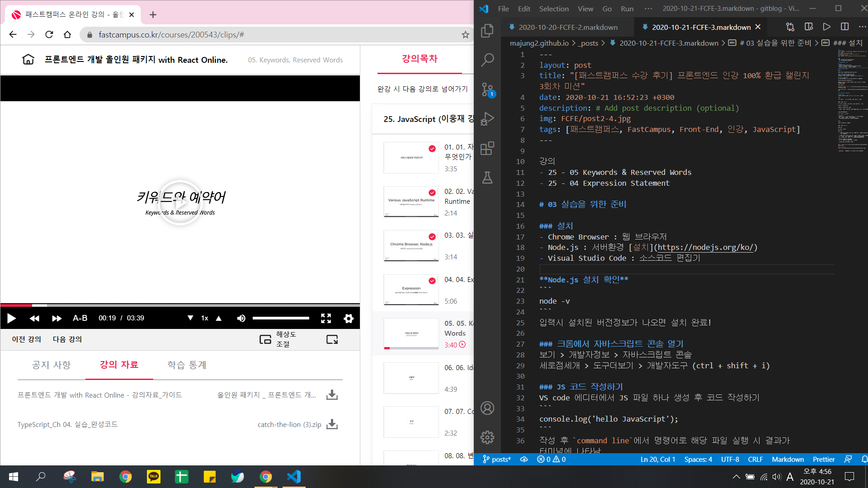Change indentation via Spaces: 4
Viewport: 868px width, 488px height.
(x=698, y=459)
